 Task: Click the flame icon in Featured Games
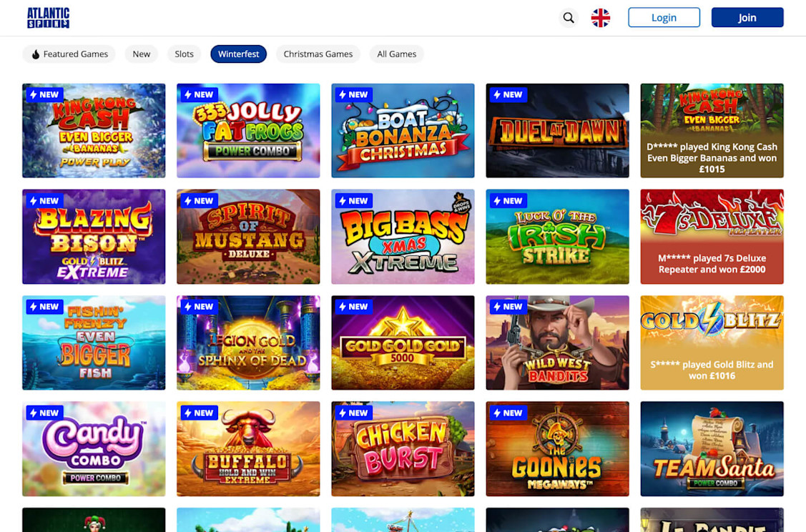(36, 54)
